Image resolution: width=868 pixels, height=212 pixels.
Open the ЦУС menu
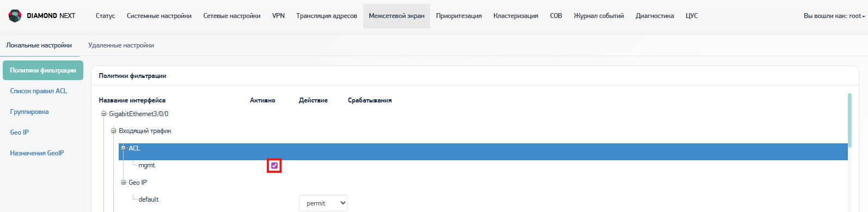(692, 16)
